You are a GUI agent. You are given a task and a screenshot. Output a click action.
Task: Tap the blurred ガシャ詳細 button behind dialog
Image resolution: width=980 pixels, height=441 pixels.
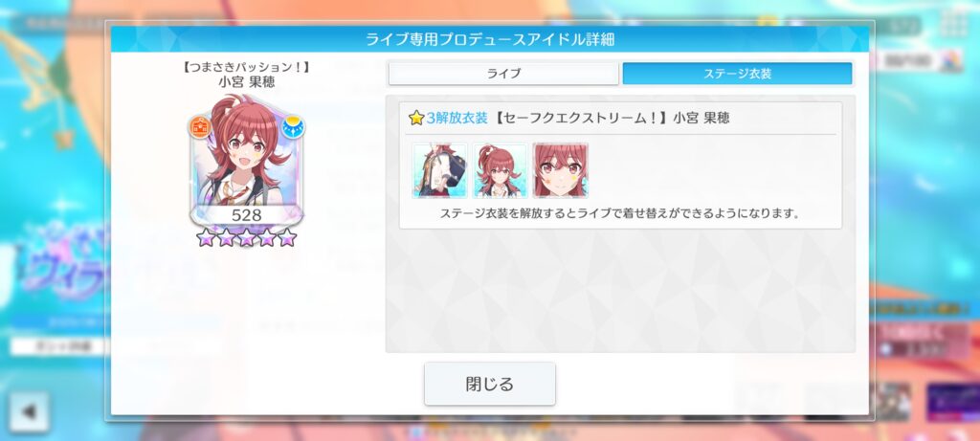click(x=58, y=346)
